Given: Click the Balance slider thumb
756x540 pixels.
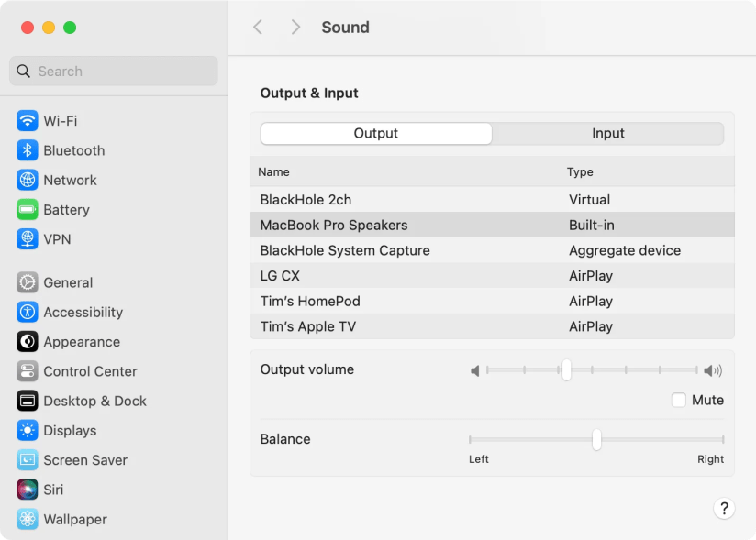Looking at the screenshot, I should 596,440.
